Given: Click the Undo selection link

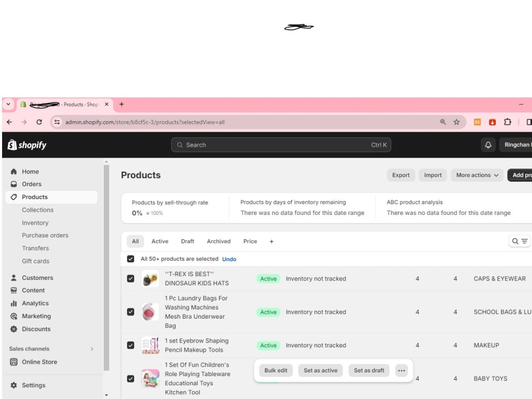Looking at the screenshot, I should [229, 259].
